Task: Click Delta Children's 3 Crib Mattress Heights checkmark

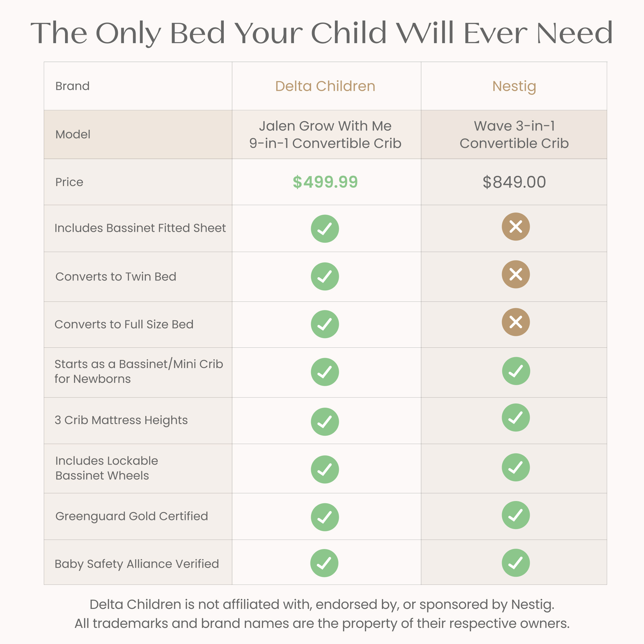Action: pyautogui.click(x=325, y=422)
